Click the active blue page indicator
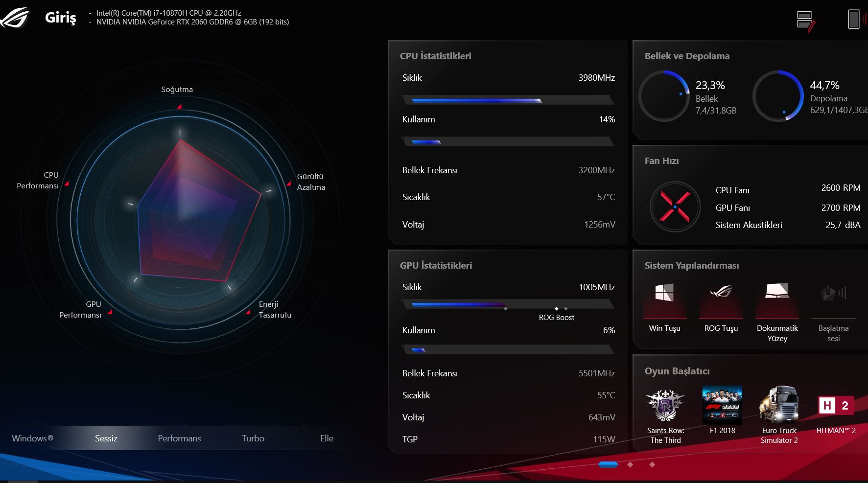This screenshot has width=868, height=483. click(x=608, y=464)
